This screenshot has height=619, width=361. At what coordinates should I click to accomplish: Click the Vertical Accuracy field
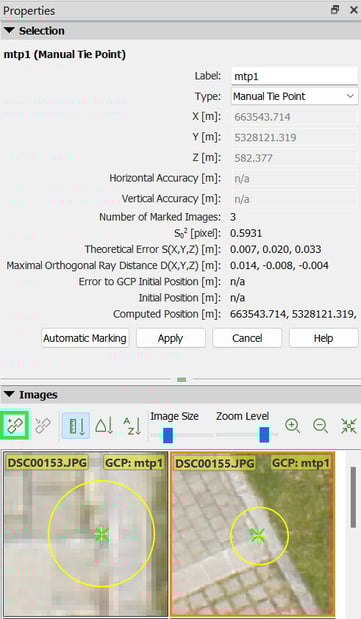click(295, 199)
